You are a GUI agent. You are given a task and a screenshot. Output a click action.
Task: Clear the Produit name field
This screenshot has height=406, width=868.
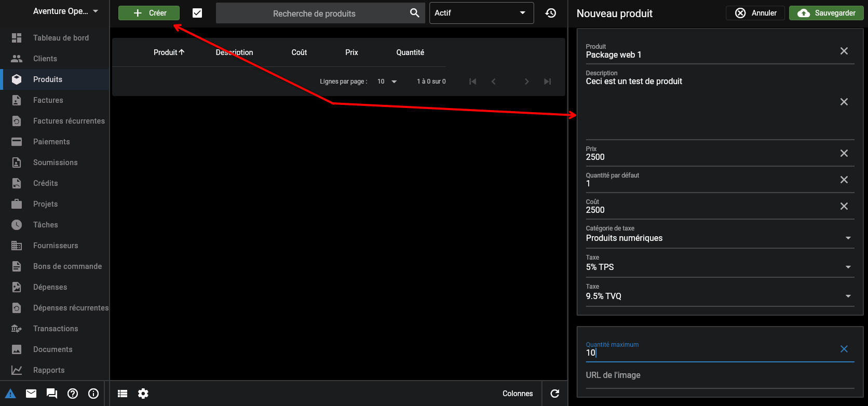click(844, 51)
